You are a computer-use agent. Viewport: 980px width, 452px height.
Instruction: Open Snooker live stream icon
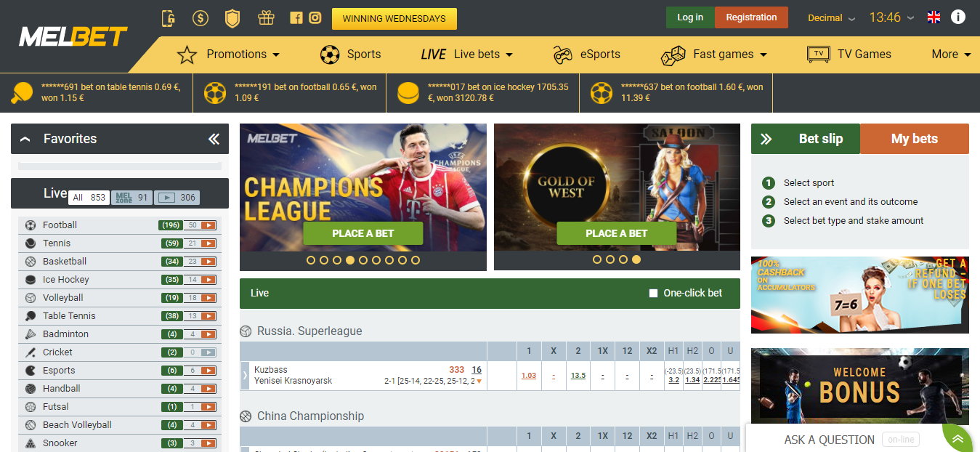[209, 443]
